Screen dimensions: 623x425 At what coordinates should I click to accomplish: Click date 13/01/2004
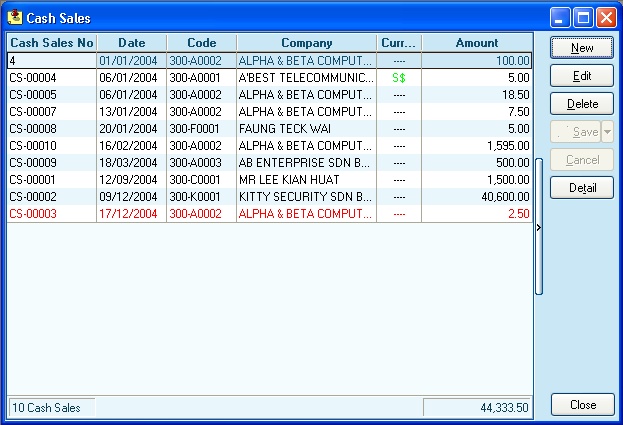(128, 112)
